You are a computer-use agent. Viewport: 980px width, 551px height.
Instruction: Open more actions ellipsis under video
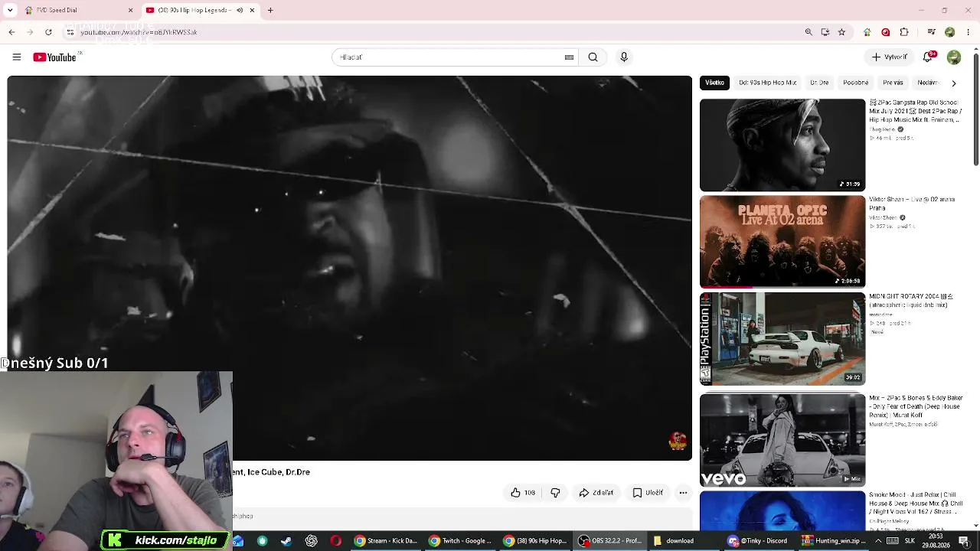(683, 493)
